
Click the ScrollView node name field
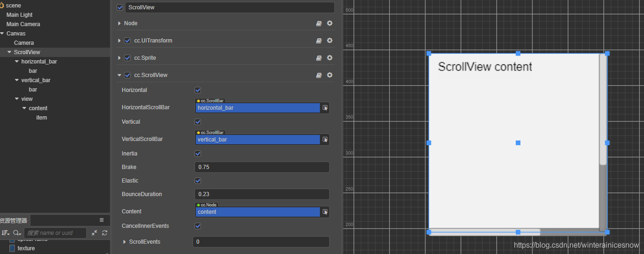pyautogui.click(x=230, y=7)
